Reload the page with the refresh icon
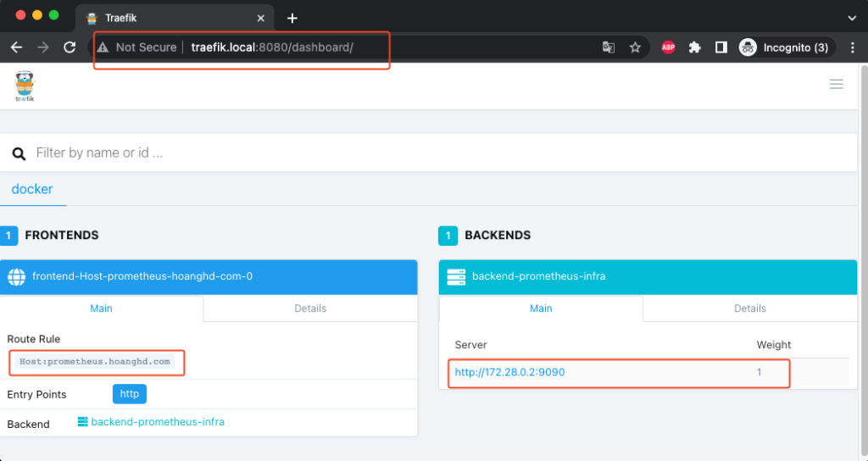The image size is (868, 461). [70, 47]
